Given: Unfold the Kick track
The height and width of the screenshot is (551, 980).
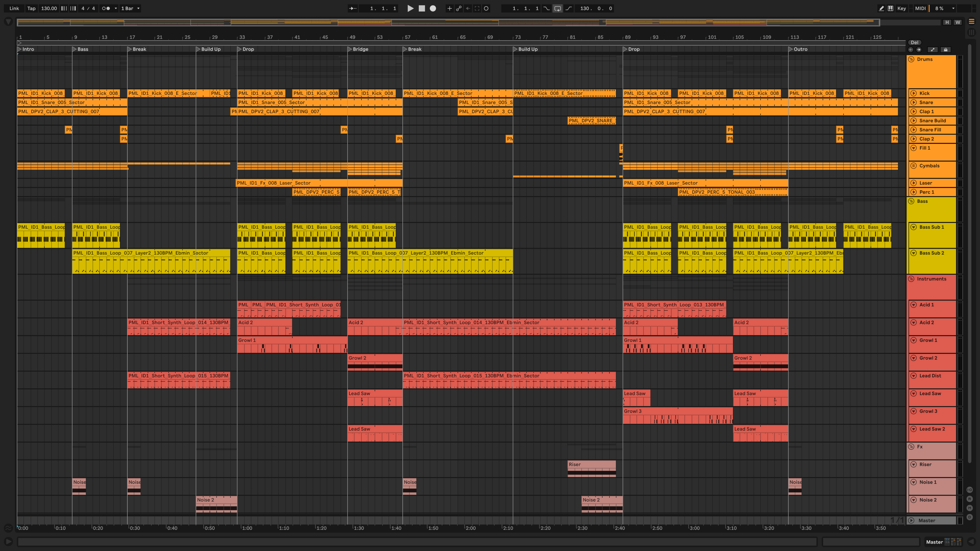Looking at the screenshot, I should pos(913,93).
